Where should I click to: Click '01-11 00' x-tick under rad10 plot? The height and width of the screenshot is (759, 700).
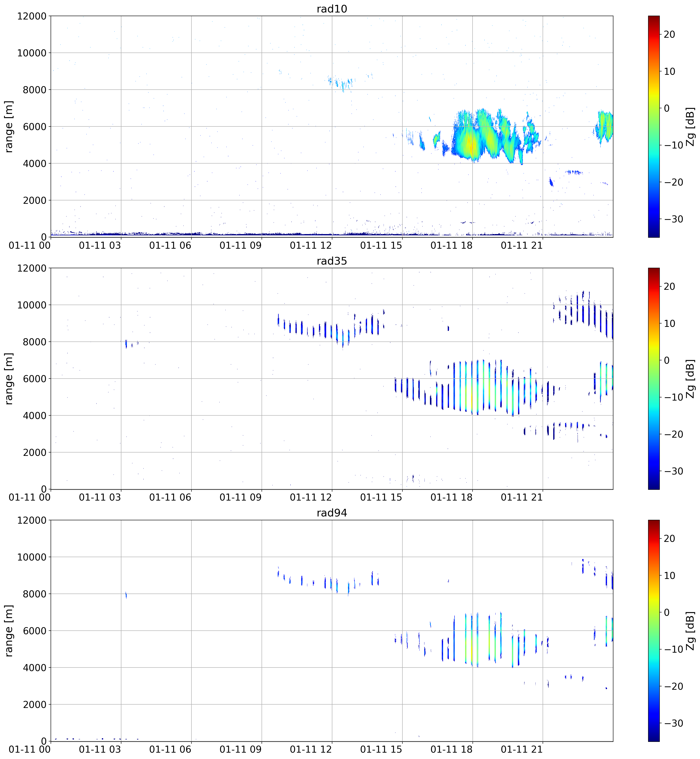[x=29, y=246]
